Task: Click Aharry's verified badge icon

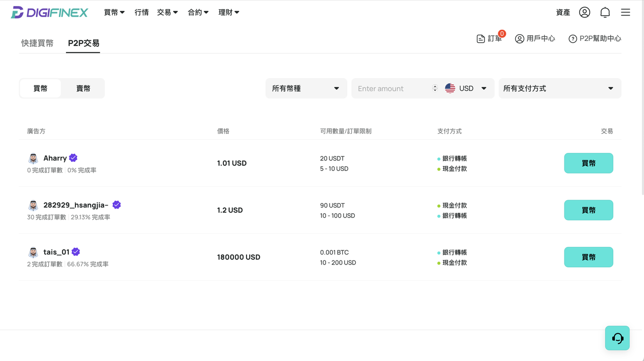Action: 73,158
